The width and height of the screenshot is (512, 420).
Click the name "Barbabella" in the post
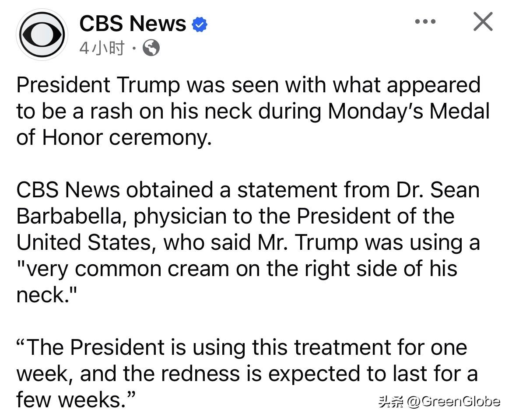pos(72,216)
